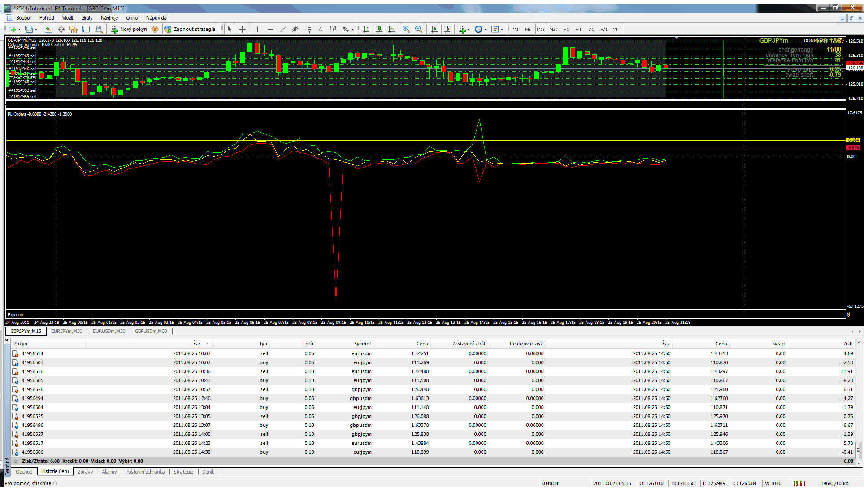868x491 pixels.
Task: Select the draw trendline tool
Action: coord(282,29)
